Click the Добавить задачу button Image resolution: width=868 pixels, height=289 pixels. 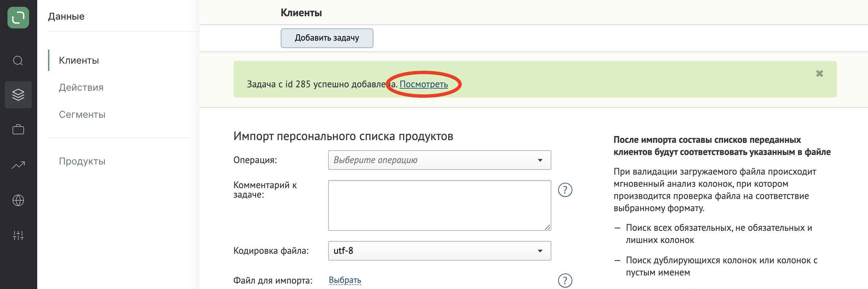327,38
